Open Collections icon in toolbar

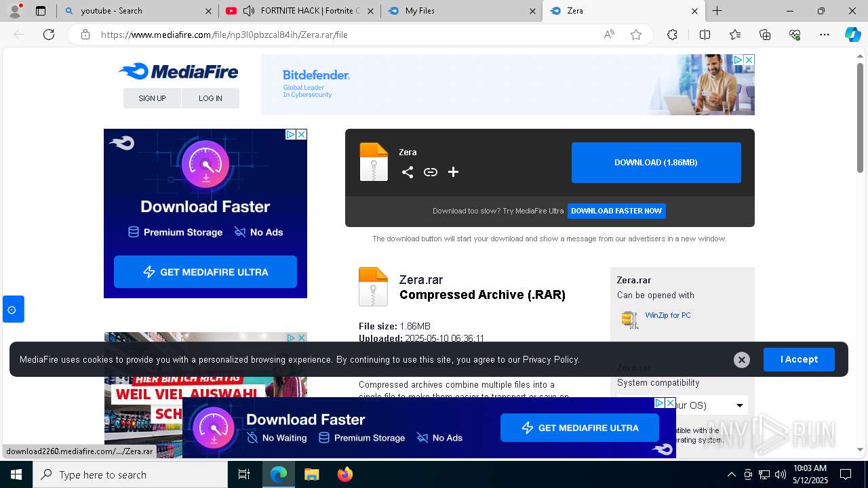[765, 35]
